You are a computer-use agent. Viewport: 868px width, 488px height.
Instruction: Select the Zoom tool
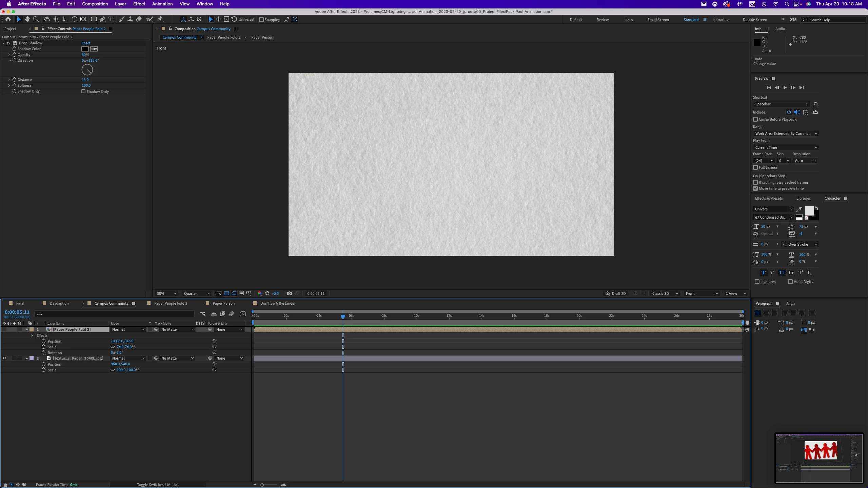(36, 19)
